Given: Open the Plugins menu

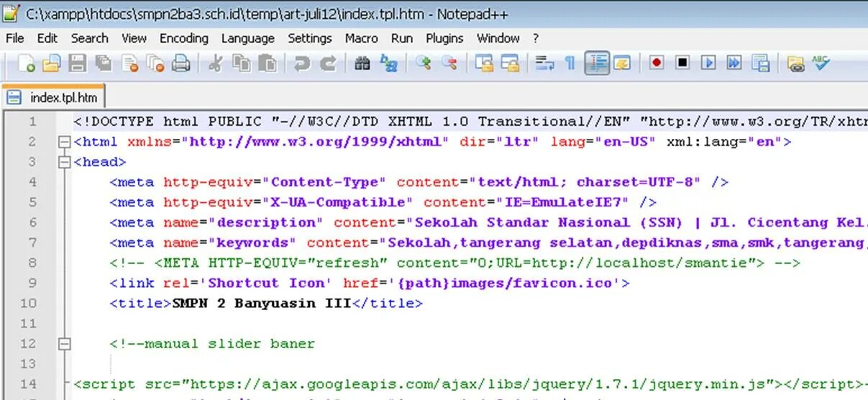Looking at the screenshot, I should click(444, 38).
